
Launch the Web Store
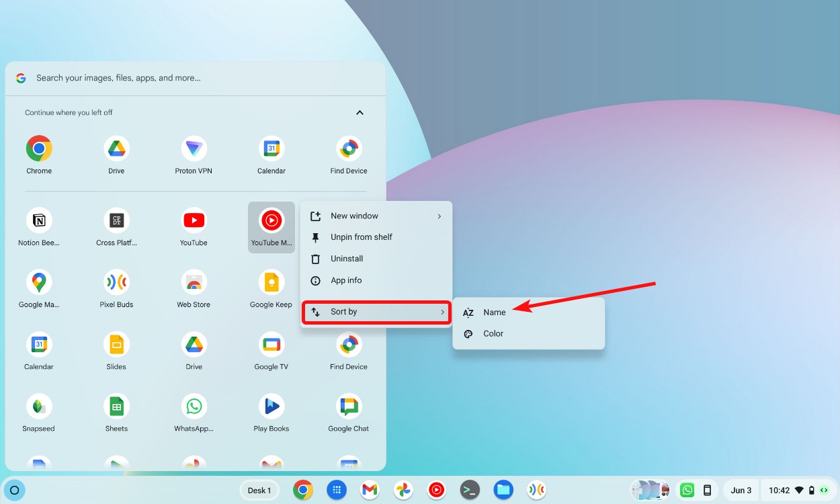pyautogui.click(x=193, y=282)
